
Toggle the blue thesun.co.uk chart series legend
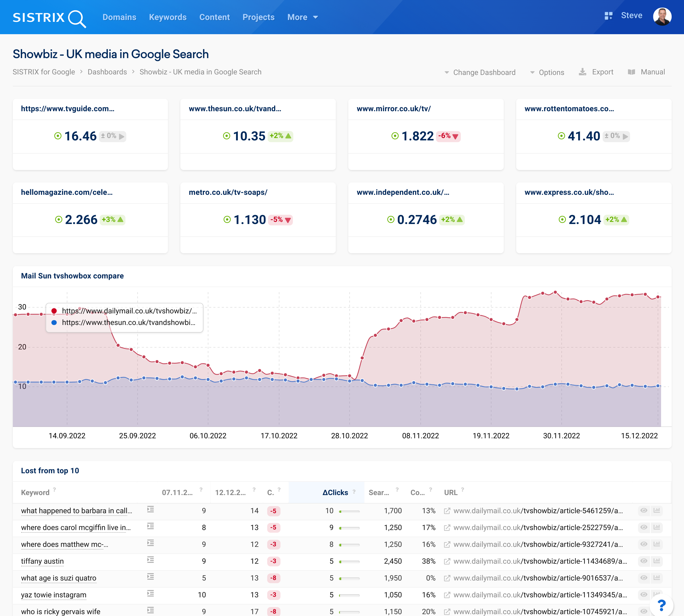[125, 323]
